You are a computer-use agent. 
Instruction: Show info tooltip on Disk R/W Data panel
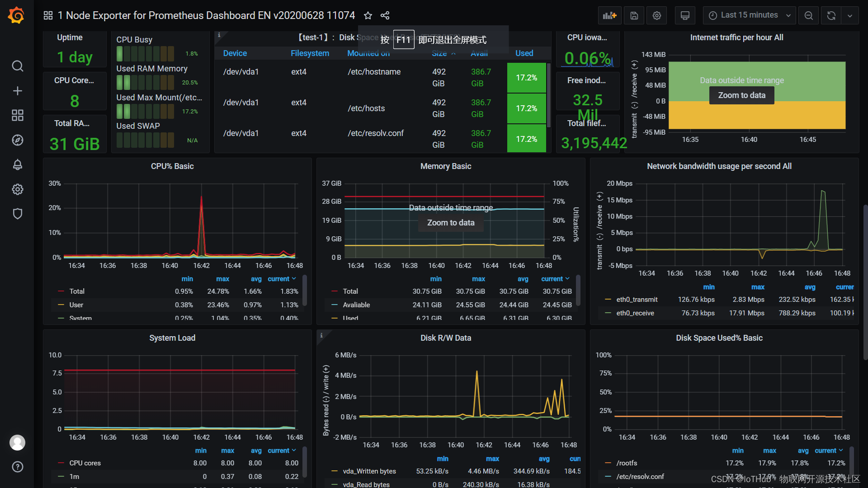[321, 335]
